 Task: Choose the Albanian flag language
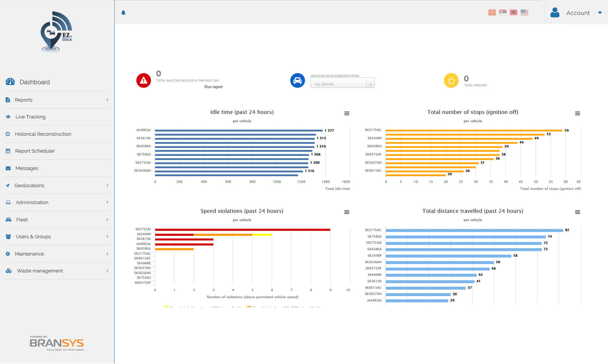point(513,12)
